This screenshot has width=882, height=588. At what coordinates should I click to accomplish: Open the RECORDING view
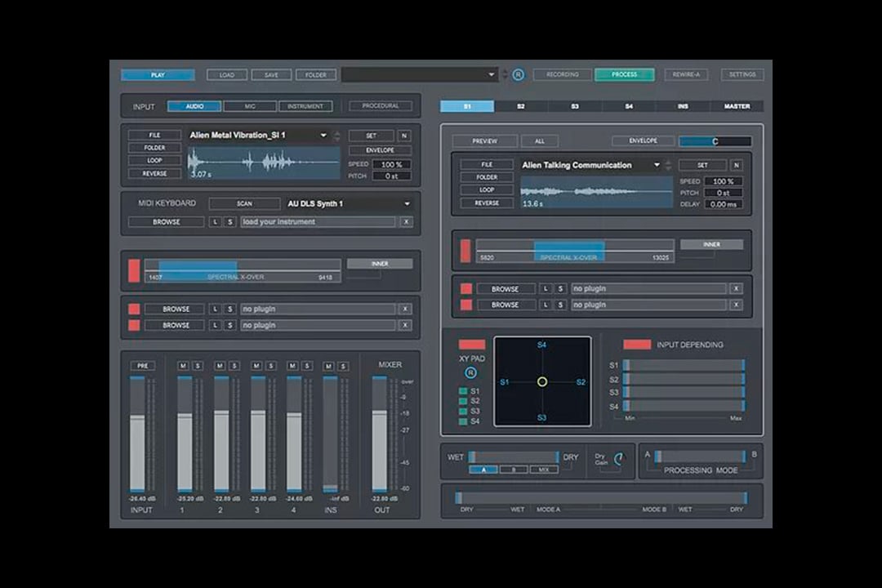(x=563, y=74)
